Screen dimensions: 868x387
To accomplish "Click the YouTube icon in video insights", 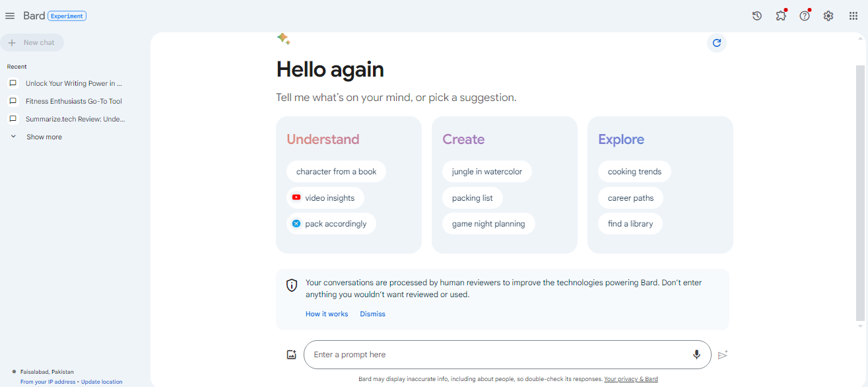I will [x=296, y=197].
